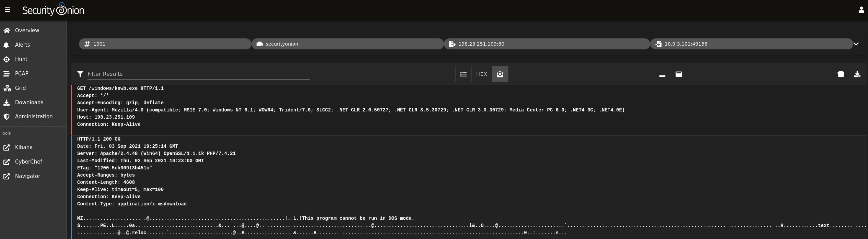Click the Accept-Ranges: bytes line
The width and height of the screenshot is (868, 239).
(x=106, y=175)
